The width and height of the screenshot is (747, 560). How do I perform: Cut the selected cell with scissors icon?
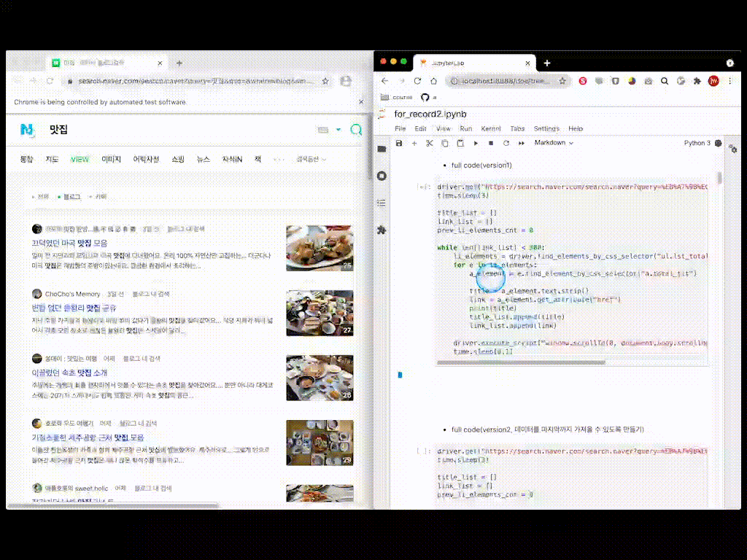[x=429, y=144]
